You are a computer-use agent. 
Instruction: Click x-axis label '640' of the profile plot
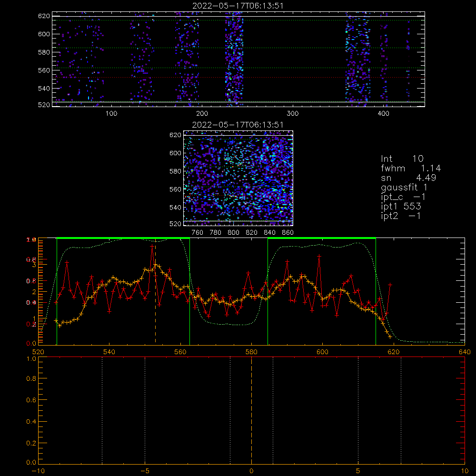(x=465, y=352)
